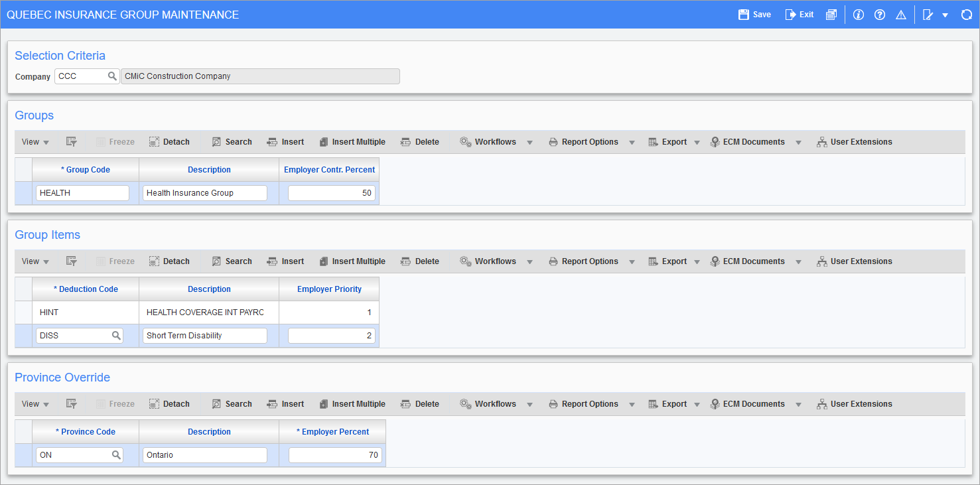Click the Exit button in header
Screen dimensions: 980x485
[x=799, y=15]
